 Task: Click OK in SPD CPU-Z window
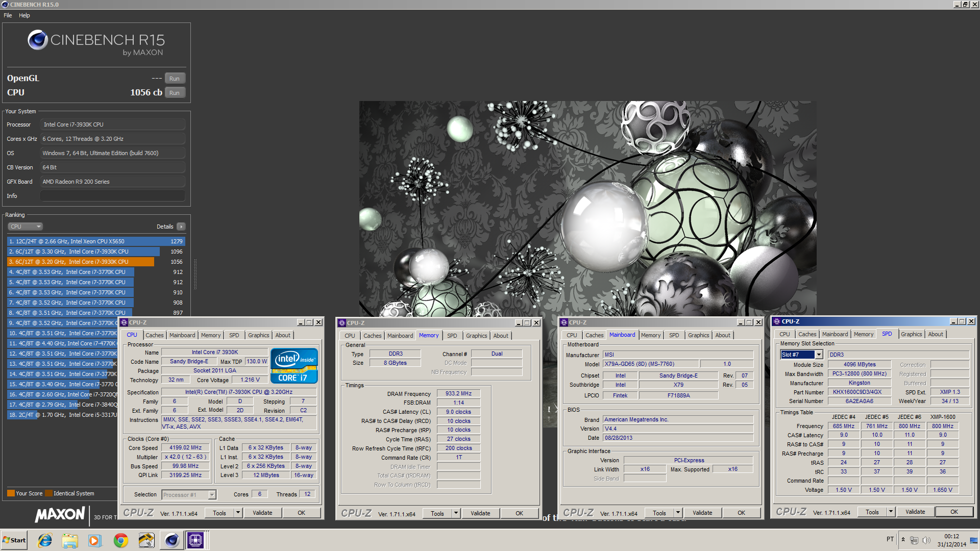point(954,512)
